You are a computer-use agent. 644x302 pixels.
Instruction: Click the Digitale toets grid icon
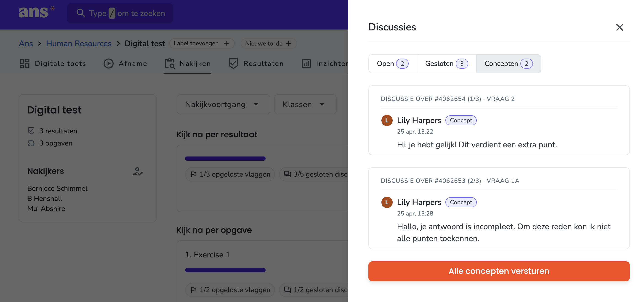[25, 64]
